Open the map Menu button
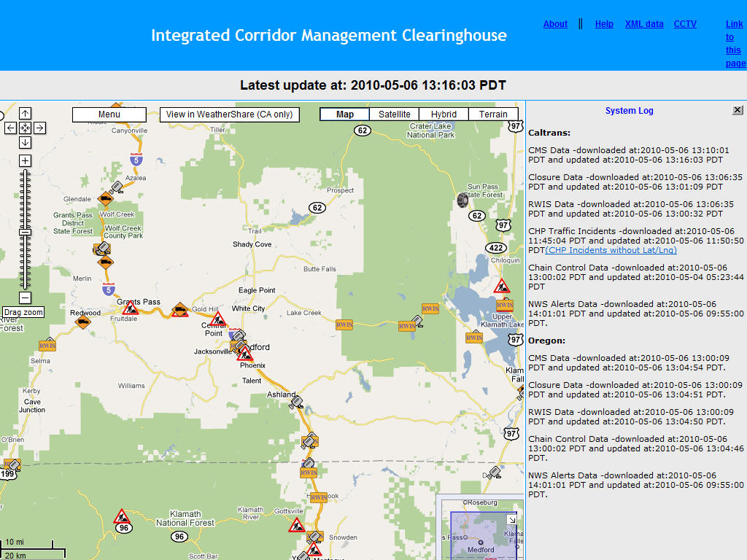The width and height of the screenshot is (747, 560). tap(109, 114)
